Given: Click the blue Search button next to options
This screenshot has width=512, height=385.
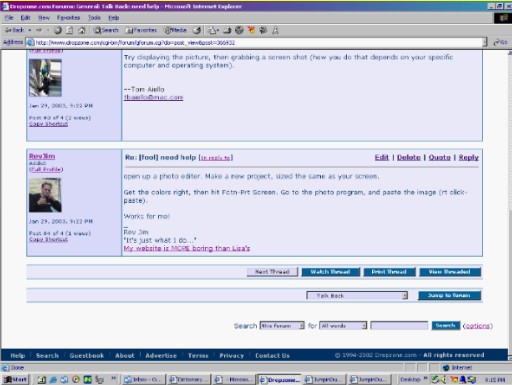Looking at the screenshot, I should pyautogui.click(x=446, y=325).
